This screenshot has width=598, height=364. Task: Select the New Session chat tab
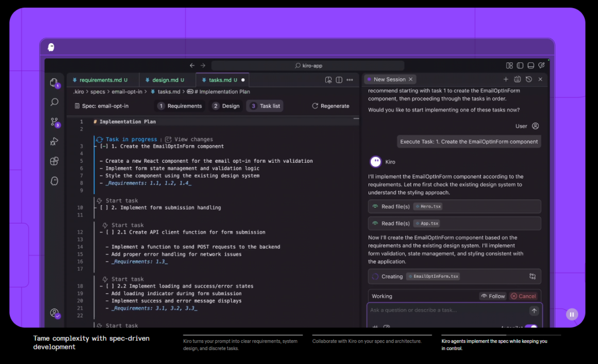[x=390, y=79]
